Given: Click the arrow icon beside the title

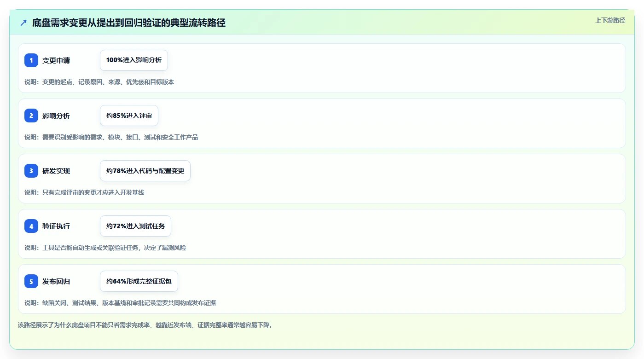Looking at the screenshot, I should tap(23, 23).
